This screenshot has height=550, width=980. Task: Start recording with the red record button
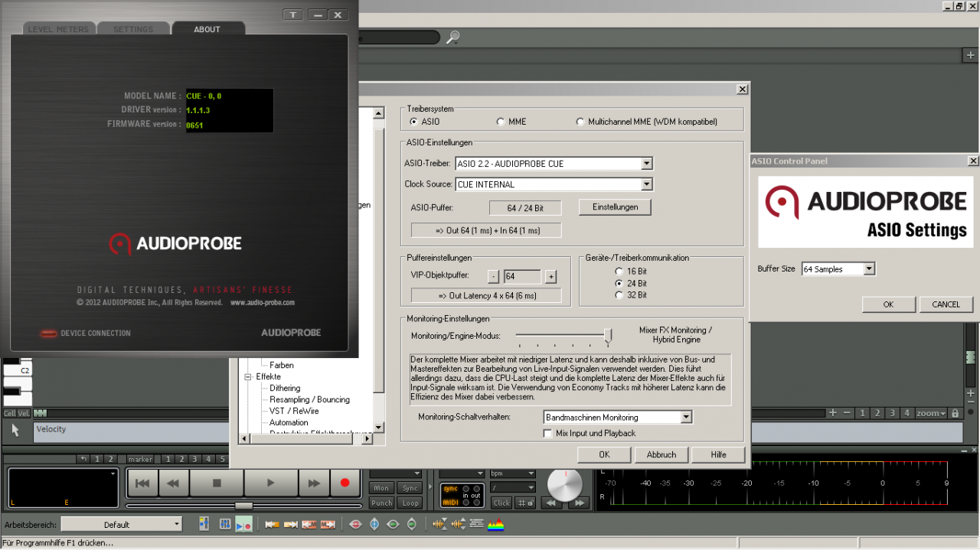345,483
